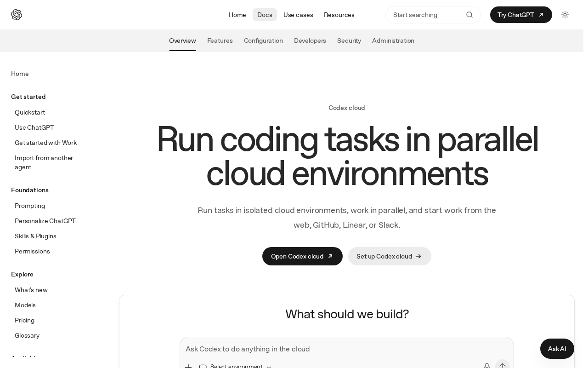Screen dimensions: 588x368
Task: Open Quickstart in the sidebar
Action: (x=30, y=112)
